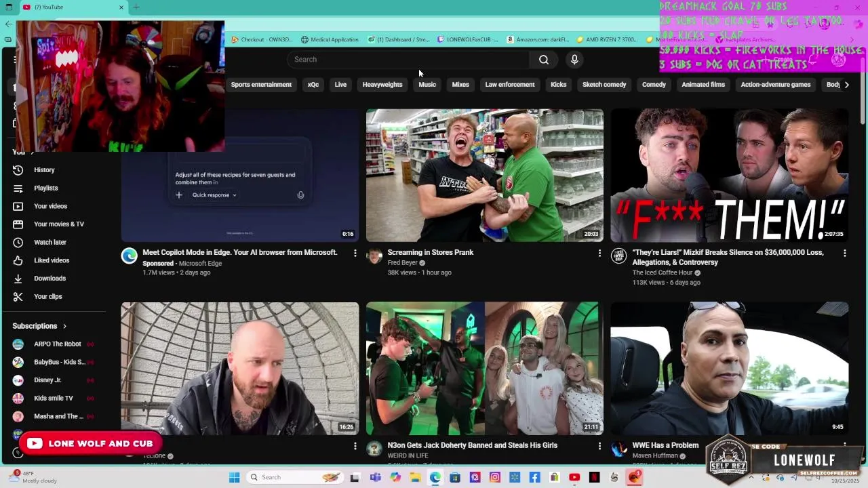Open Microsoft Teams from taskbar

[375, 477]
